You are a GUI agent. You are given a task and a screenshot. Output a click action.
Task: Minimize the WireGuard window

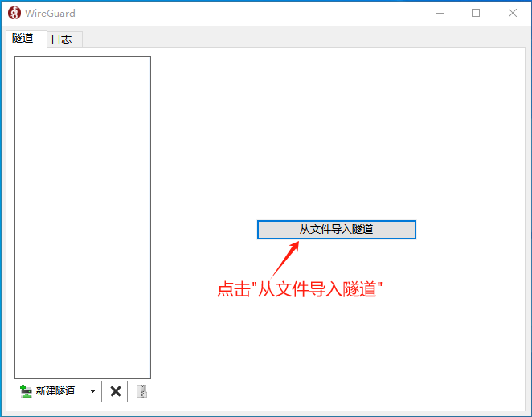(440, 13)
